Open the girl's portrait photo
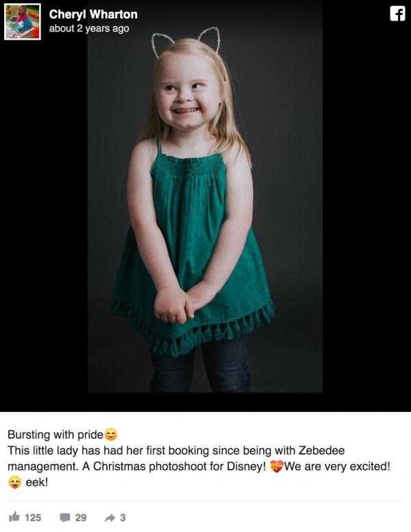 [x=206, y=196]
